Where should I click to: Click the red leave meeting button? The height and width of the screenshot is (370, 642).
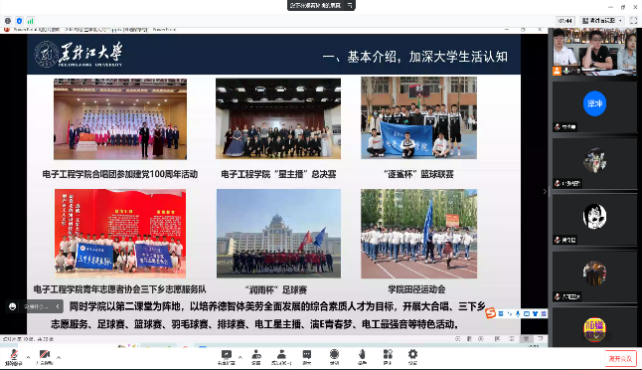pyautogui.click(x=620, y=359)
